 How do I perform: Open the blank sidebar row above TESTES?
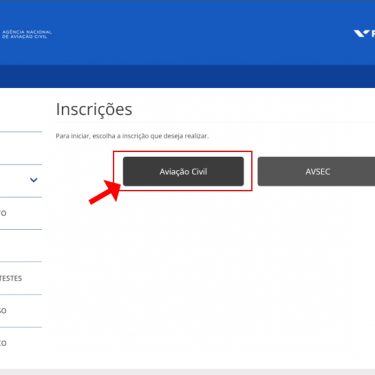[21, 246]
